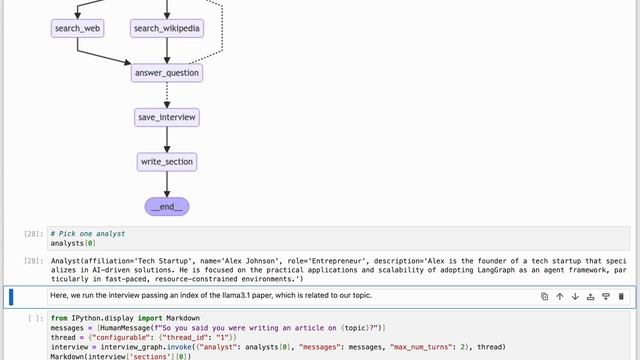The height and width of the screenshot is (360, 640).
Task: Select the search_wikipedia graph node
Action: [x=167, y=29]
